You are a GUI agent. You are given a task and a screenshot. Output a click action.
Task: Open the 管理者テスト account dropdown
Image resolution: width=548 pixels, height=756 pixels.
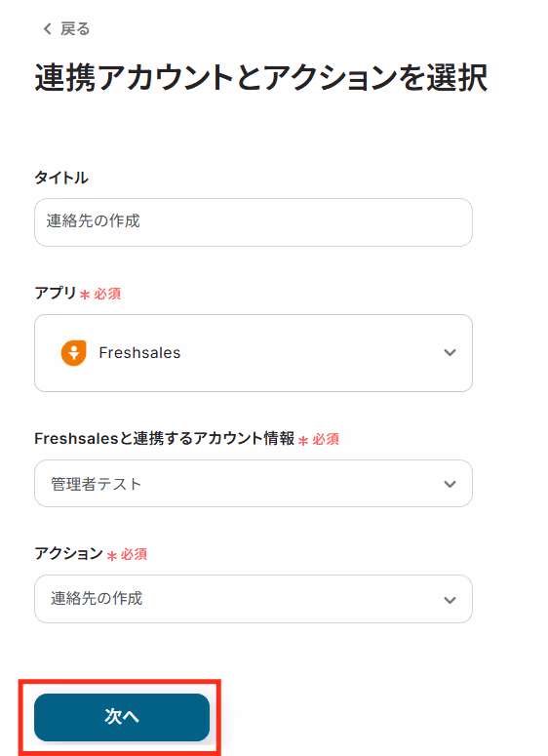click(253, 484)
